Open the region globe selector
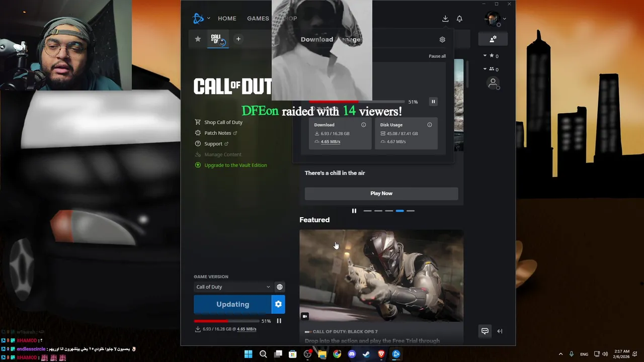Image resolution: width=644 pixels, height=362 pixels. pyautogui.click(x=280, y=287)
